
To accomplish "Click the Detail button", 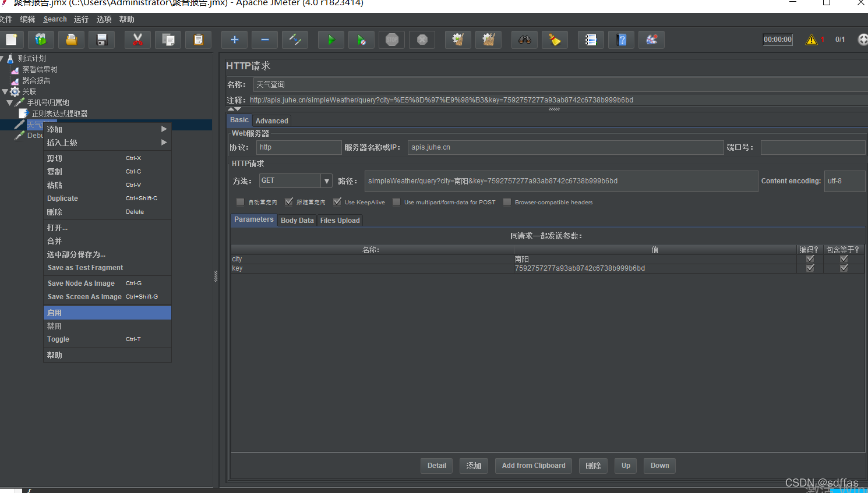I will click(x=436, y=466).
